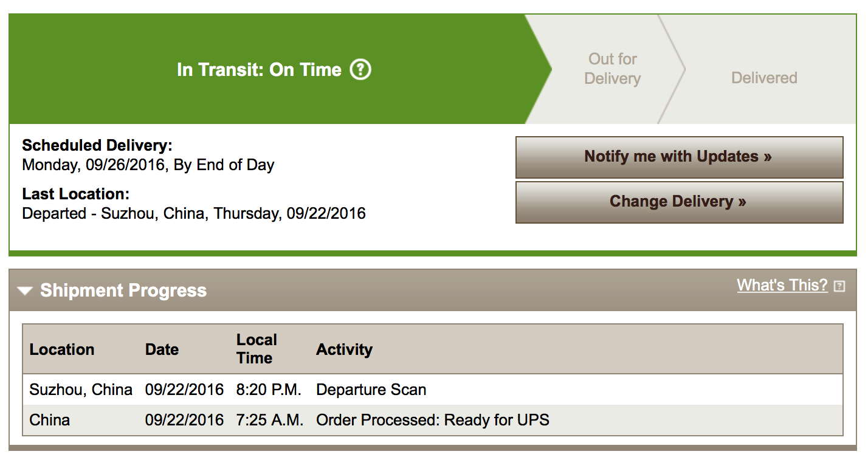The image size is (868, 457).
Task: Select the Delivered progress step
Action: pyautogui.click(x=764, y=78)
